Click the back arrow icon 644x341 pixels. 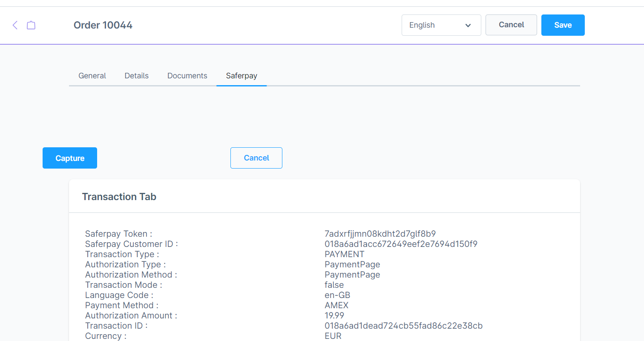[x=15, y=25]
